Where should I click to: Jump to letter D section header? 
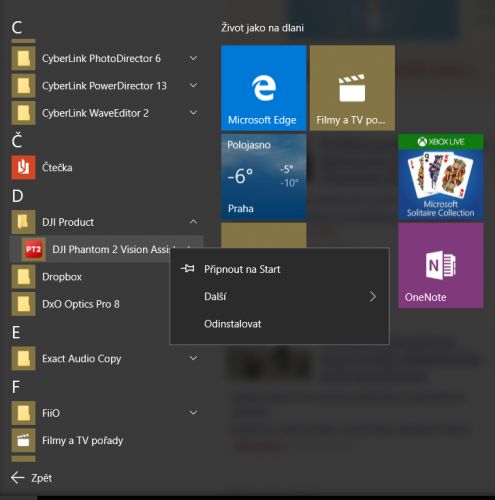click(x=18, y=196)
